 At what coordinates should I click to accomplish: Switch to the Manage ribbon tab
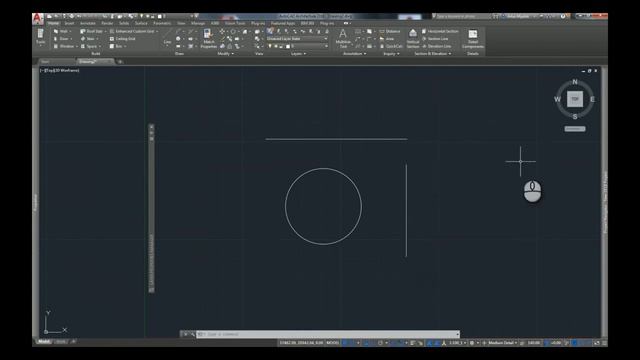click(198, 23)
